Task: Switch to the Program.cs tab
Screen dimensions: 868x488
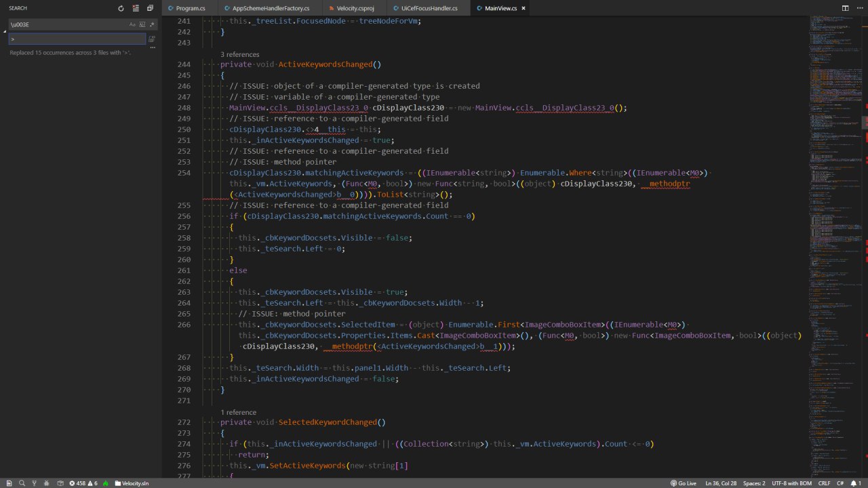Action: point(191,8)
